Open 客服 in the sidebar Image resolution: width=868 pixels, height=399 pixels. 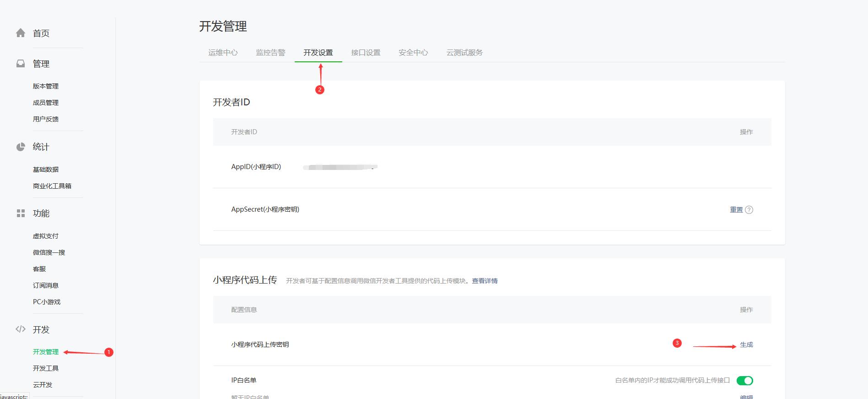pos(39,269)
